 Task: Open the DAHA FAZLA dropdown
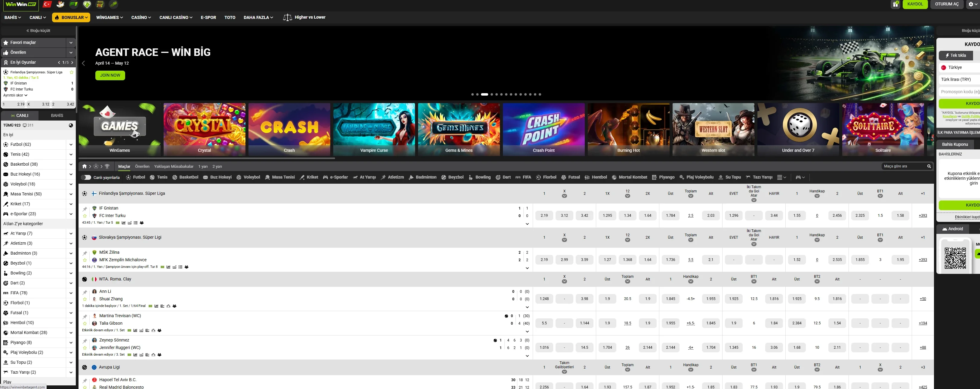click(x=258, y=17)
